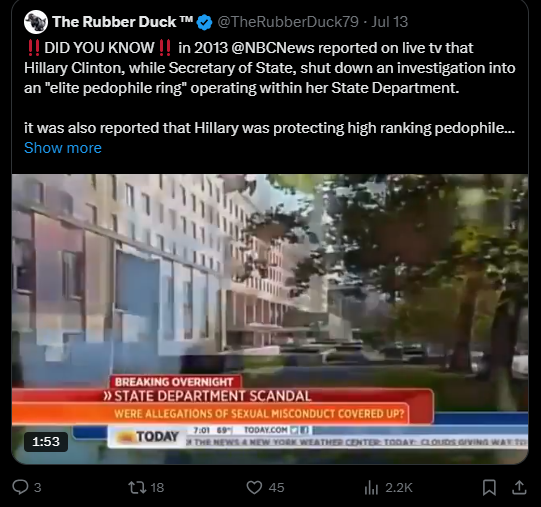This screenshot has height=507, width=541.
Task: Click the 3 replies count
Action: (x=38, y=488)
